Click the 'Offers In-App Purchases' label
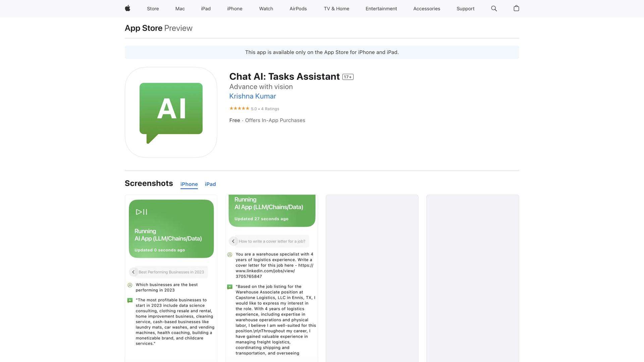Screen dimensions: 644x362 pos(275,120)
